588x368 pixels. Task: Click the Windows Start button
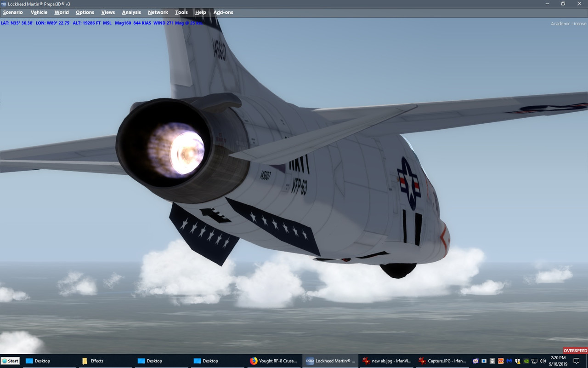coord(10,361)
